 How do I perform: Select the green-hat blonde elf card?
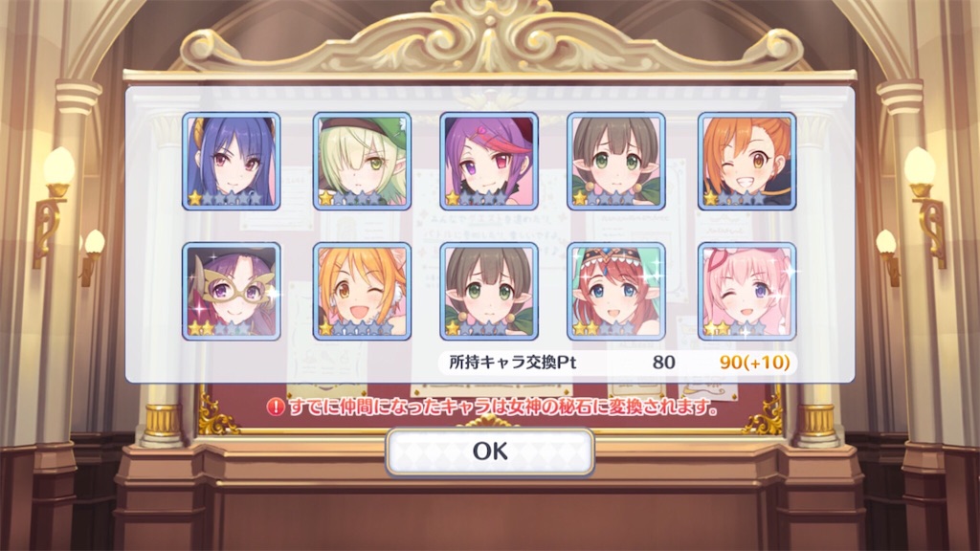pos(362,161)
